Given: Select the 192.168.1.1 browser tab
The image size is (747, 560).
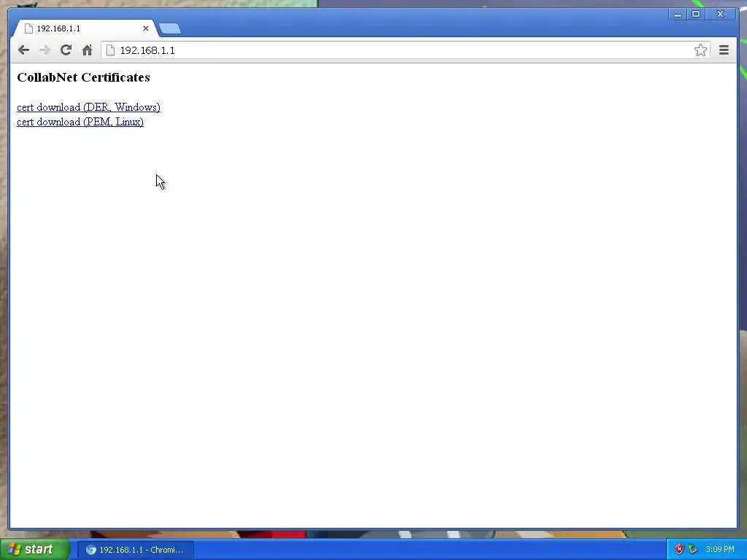Looking at the screenshot, I should 85,28.
